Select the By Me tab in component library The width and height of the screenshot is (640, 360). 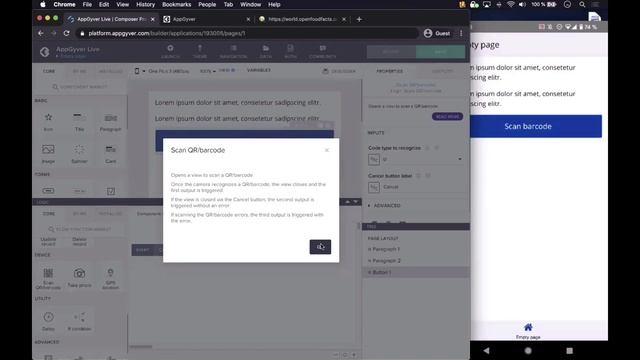click(x=80, y=71)
